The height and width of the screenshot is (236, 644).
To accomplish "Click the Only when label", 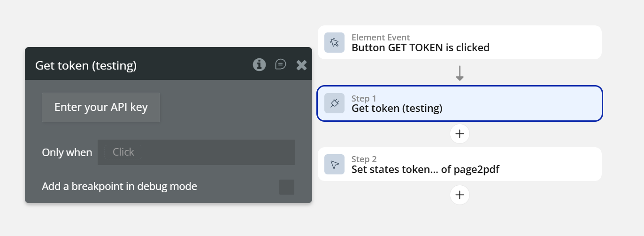I will tap(67, 152).
